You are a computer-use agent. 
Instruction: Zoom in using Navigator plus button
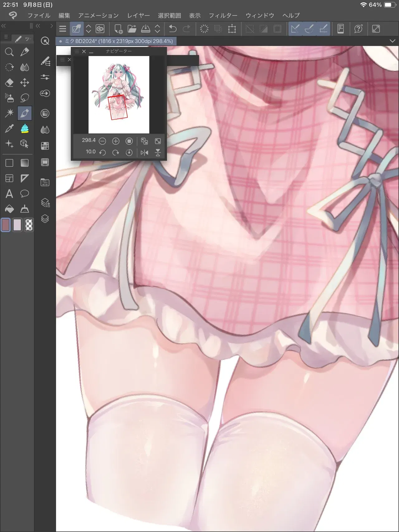116,141
